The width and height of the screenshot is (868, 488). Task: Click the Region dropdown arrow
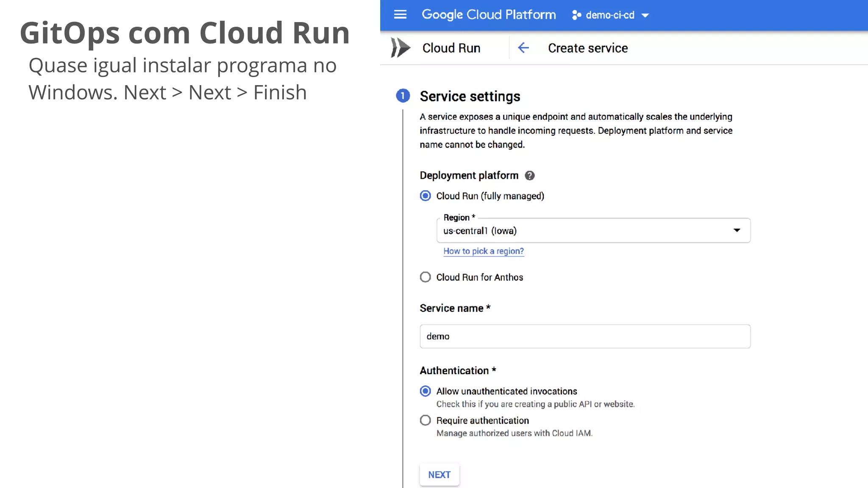pyautogui.click(x=737, y=230)
